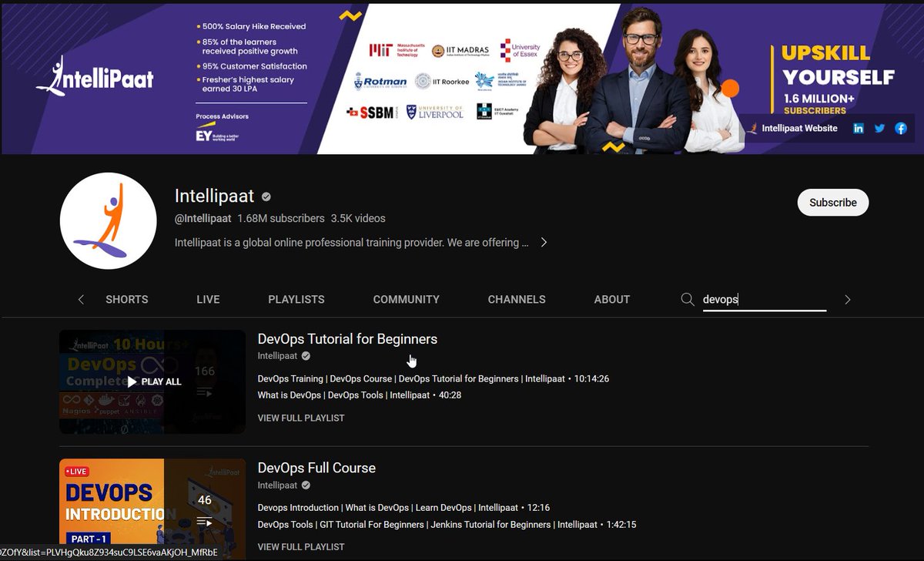The height and width of the screenshot is (561, 924).
Task: Open the DevOps Tools GIT Tutorial 1:42:15 video
Action: tap(447, 525)
